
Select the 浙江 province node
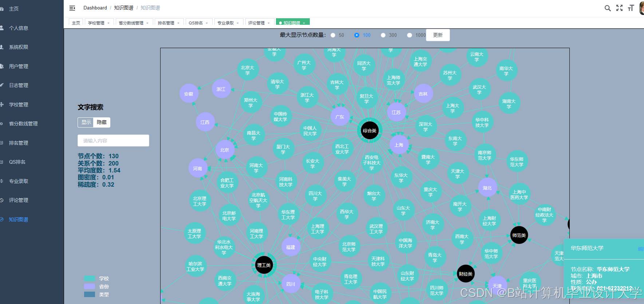coord(221,89)
